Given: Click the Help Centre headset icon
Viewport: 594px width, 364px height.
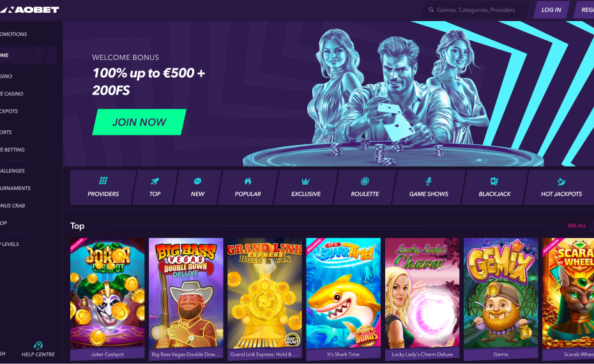Looking at the screenshot, I should pos(38,345).
